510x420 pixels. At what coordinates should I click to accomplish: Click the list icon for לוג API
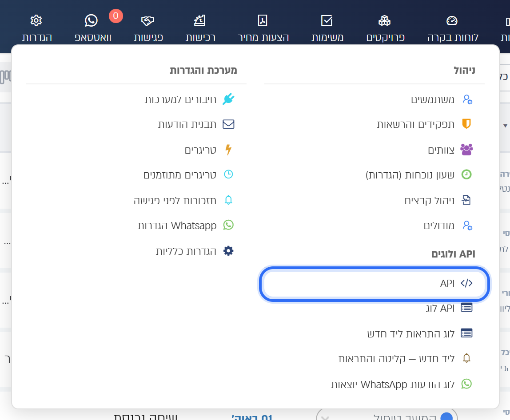pos(466,308)
